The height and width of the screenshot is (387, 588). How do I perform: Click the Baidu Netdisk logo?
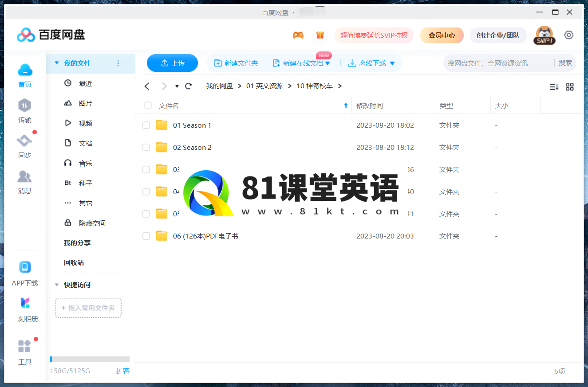tap(51, 35)
